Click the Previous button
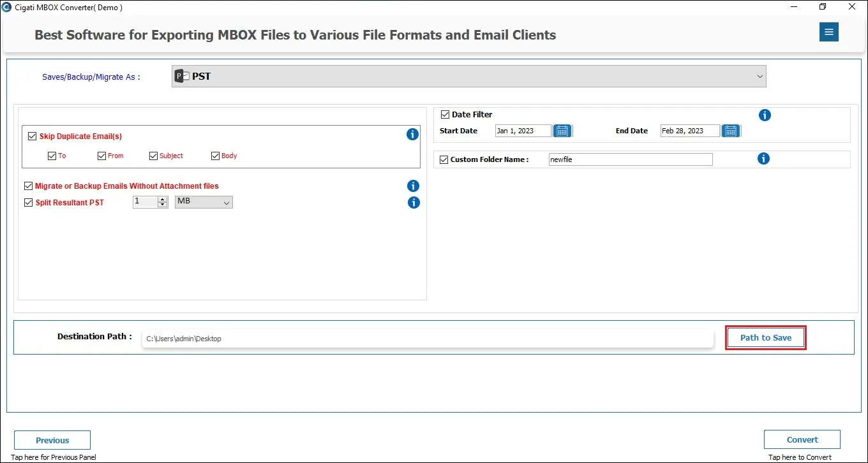The height and width of the screenshot is (463, 868). [x=52, y=440]
